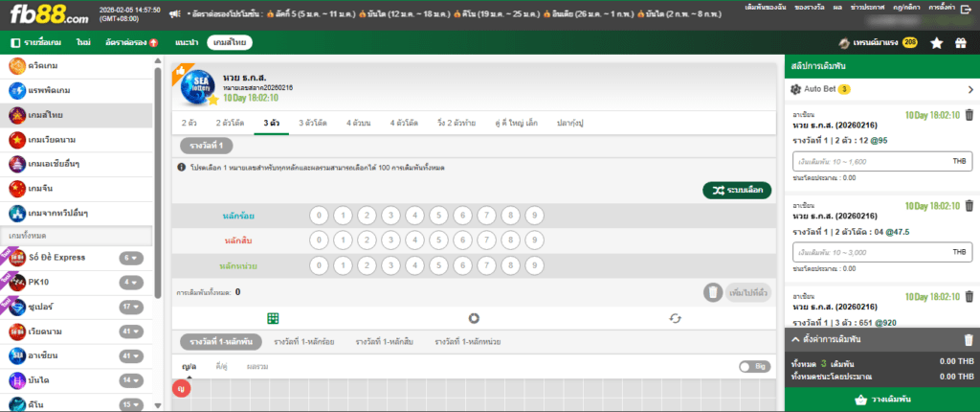Open เกมจีน sidebar category
The width and height of the screenshot is (980, 412).
click(77, 189)
